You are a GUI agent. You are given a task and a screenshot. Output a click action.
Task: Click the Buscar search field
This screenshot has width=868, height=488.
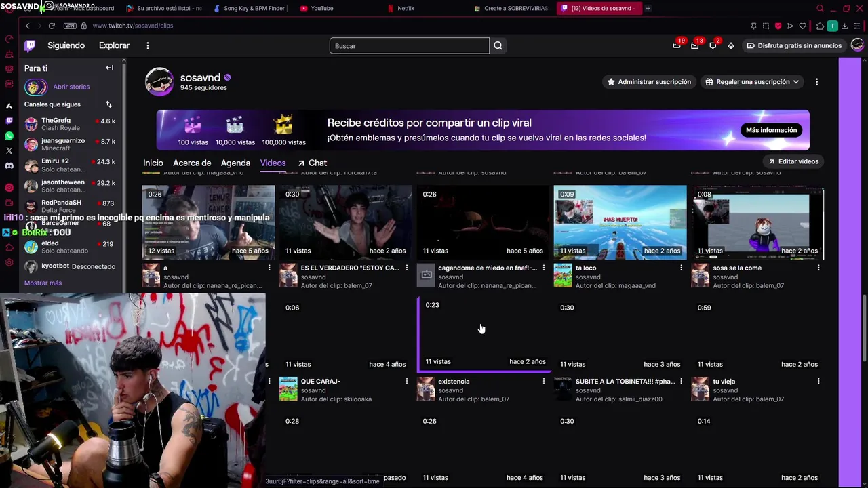pos(409,45)
